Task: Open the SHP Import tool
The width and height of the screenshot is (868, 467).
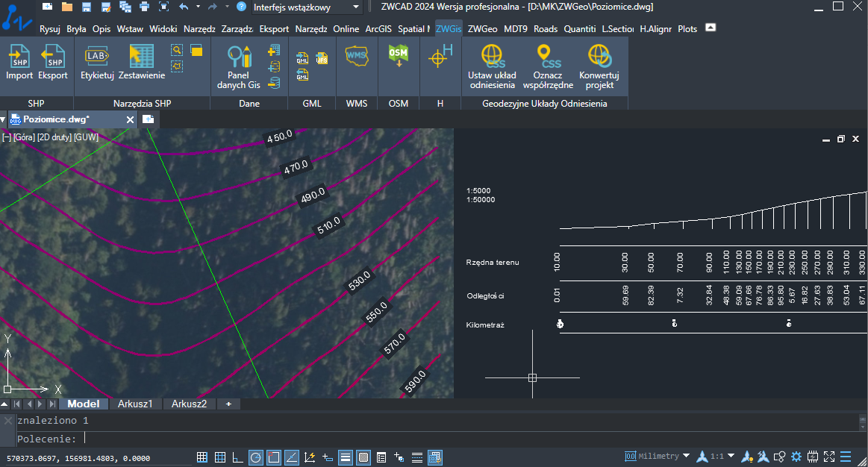Action: pos(19,62)
